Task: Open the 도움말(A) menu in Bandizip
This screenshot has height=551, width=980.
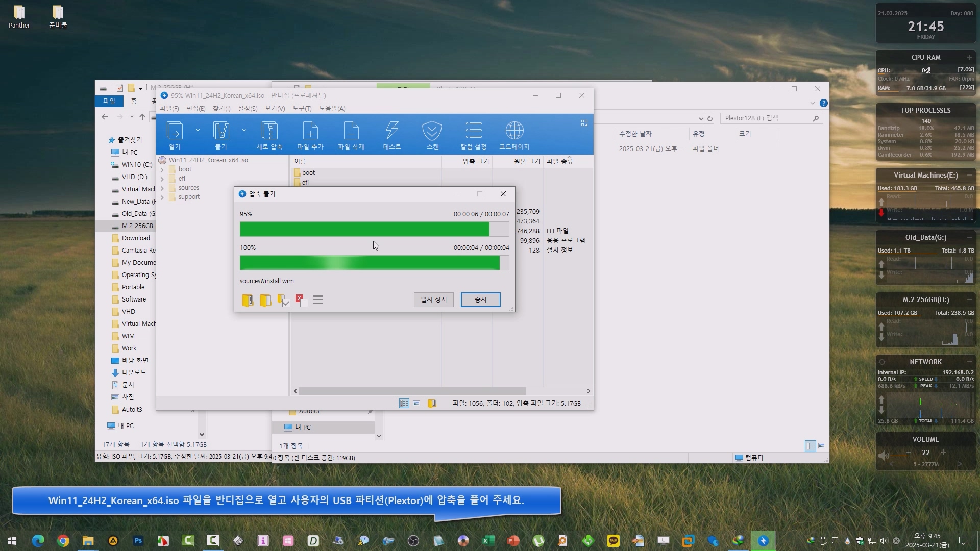Action: click(332, 109)
